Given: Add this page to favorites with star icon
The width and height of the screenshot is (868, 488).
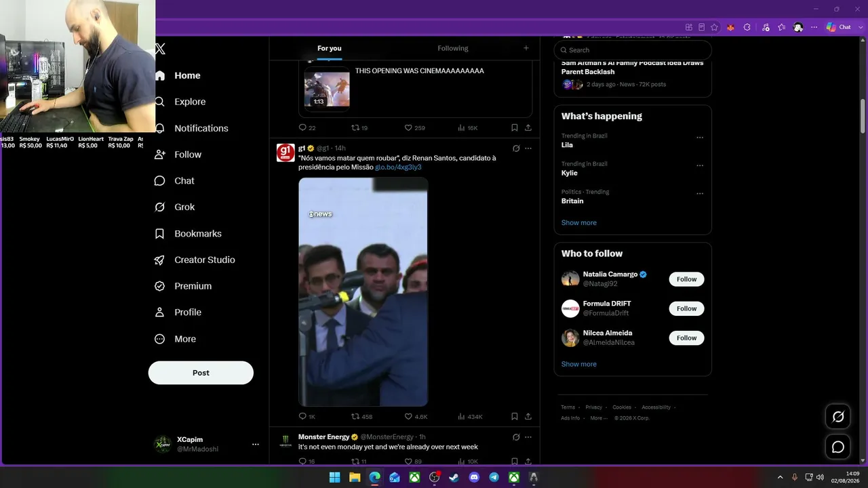Looking at the screenshot, I should coord(714,27).
